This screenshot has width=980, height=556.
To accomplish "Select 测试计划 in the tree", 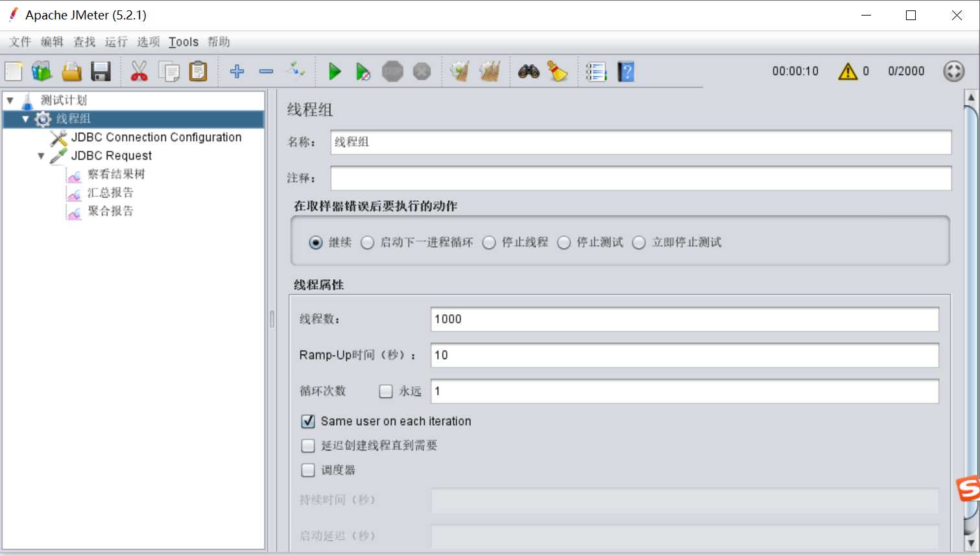I will click(x=64, y=100).
